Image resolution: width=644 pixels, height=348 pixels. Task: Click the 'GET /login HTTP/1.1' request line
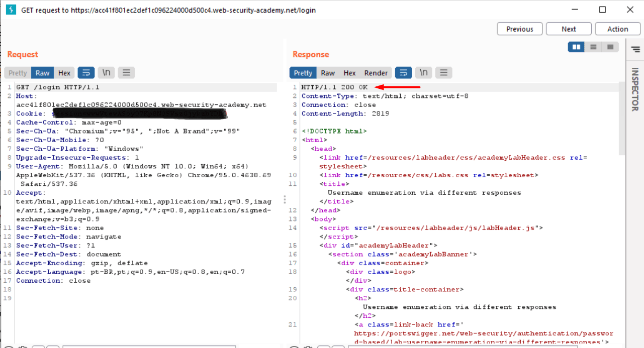tap(58, 87)
